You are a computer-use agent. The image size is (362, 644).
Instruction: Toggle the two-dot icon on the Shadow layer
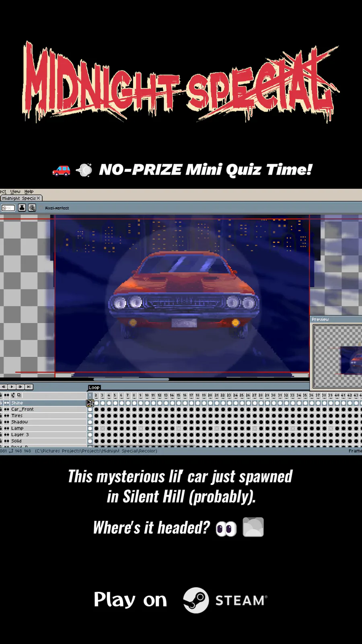point(6,422)
